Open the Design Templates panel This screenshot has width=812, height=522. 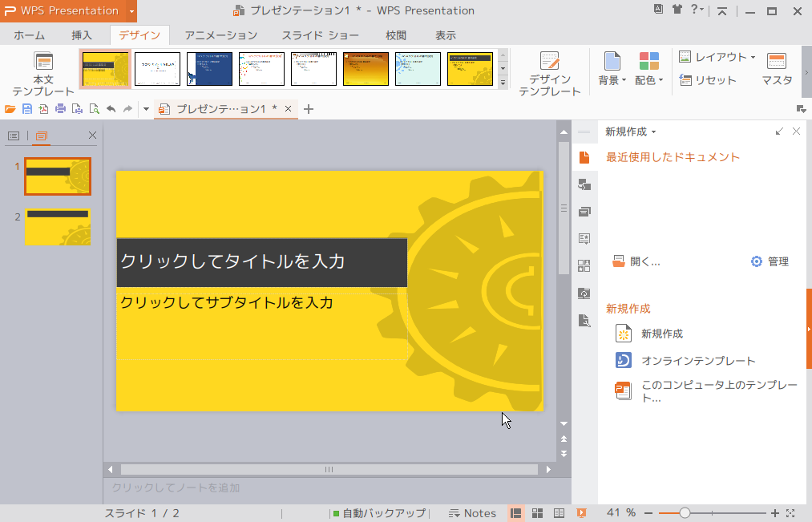click(550, 71)
